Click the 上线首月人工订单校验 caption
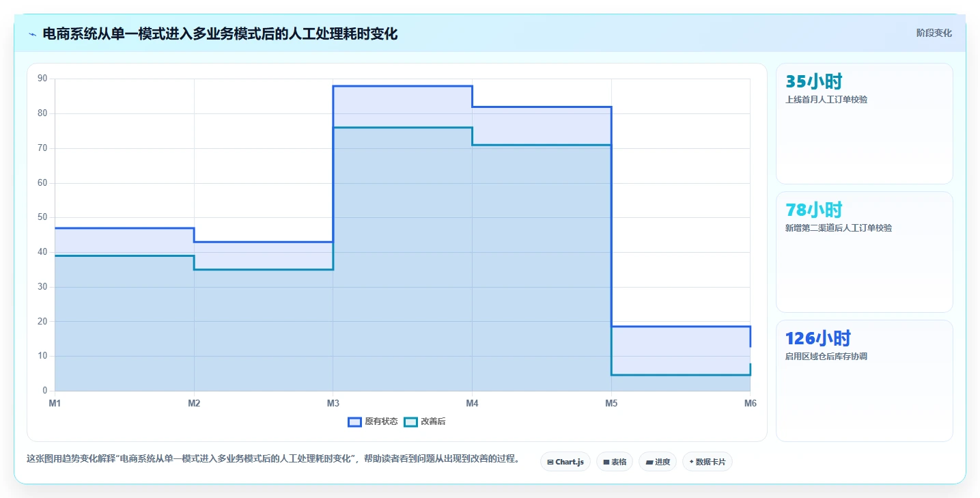 [826, 99]
